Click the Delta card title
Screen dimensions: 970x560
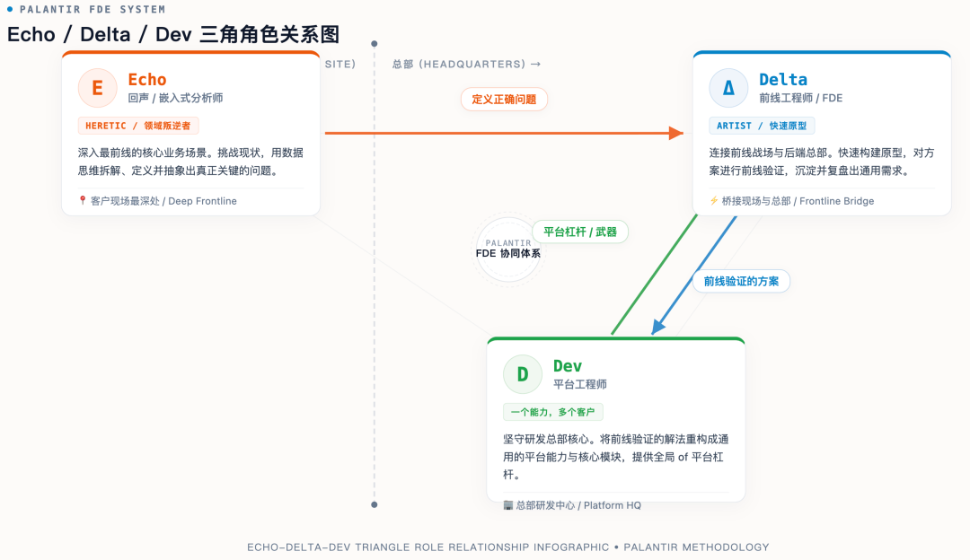pos(783,79)
